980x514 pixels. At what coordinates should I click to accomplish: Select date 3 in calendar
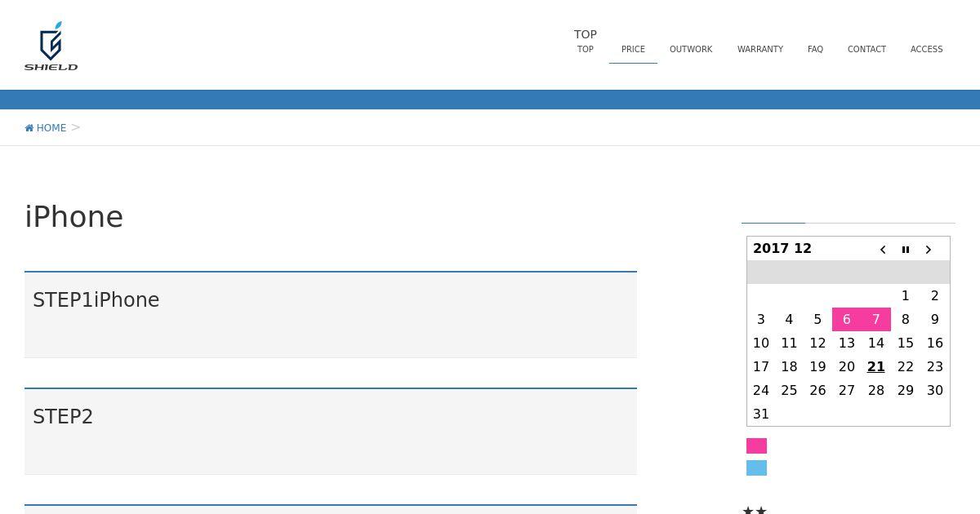pyautogui.click(x=761, y=319)
